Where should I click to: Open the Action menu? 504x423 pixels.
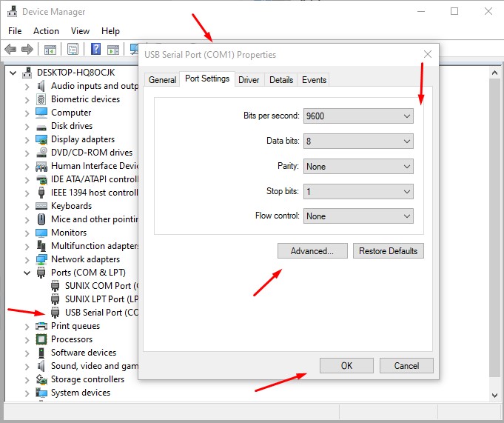(46, 31)
